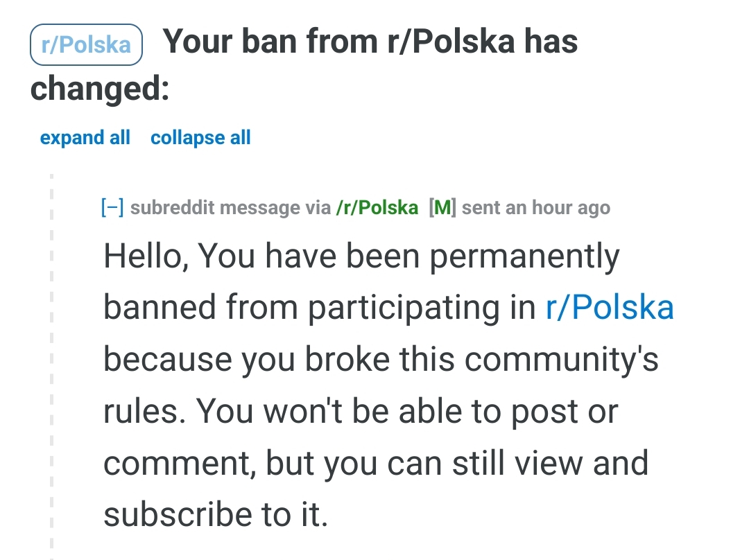This screenshot has height=560, width=749.
Task: Click the green [M] moderator badge
Action: [x=442, y=207]
